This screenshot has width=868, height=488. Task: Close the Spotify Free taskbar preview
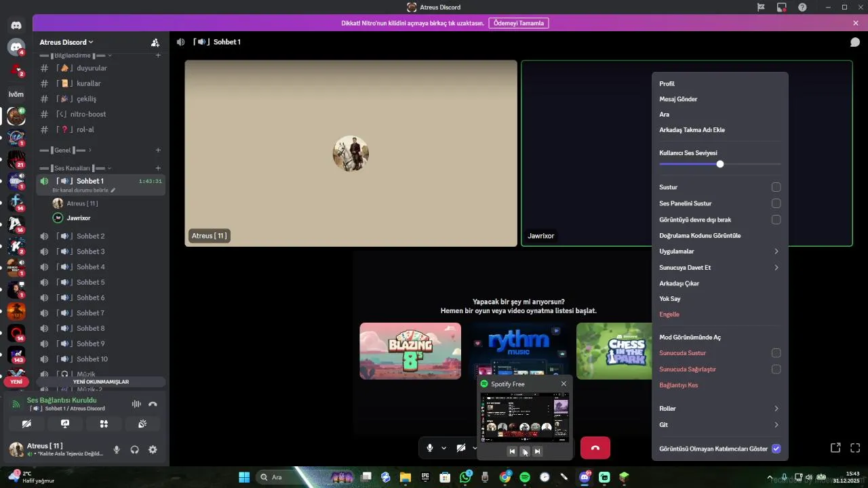tap(564, 384)
